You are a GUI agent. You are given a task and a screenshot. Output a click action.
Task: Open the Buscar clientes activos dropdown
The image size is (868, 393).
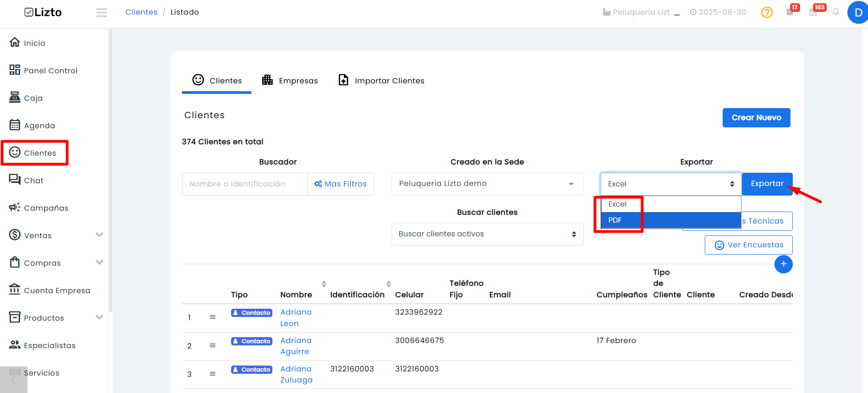487,234
